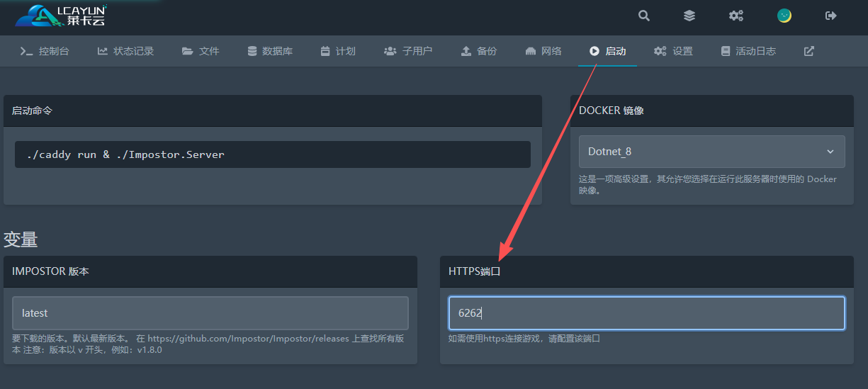Focus the HTTPS端口 port input field

click(646, 313)
